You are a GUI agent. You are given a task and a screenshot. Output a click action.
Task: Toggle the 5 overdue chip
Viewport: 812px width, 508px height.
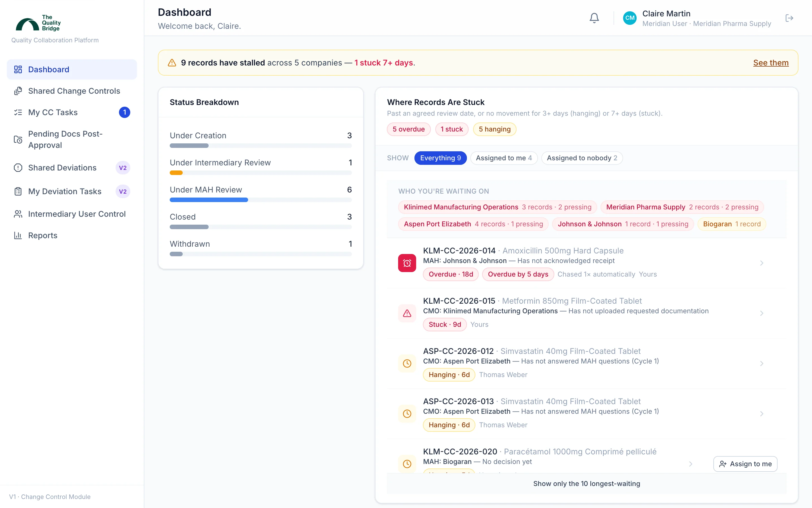[408, 129]
